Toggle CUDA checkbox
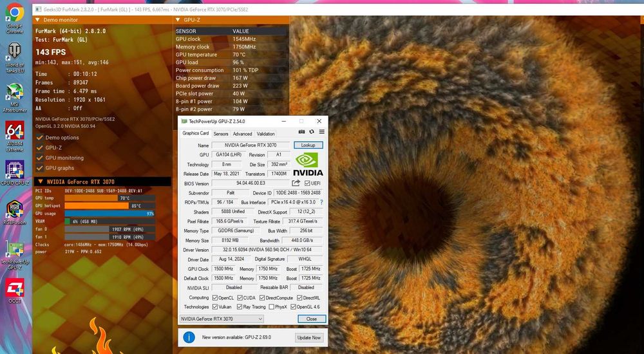 point(240,298)
